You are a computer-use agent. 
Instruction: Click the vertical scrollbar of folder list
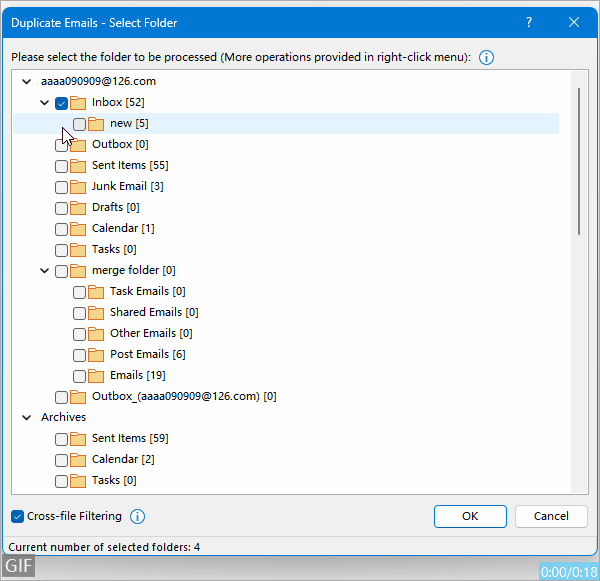pos(578,160)
